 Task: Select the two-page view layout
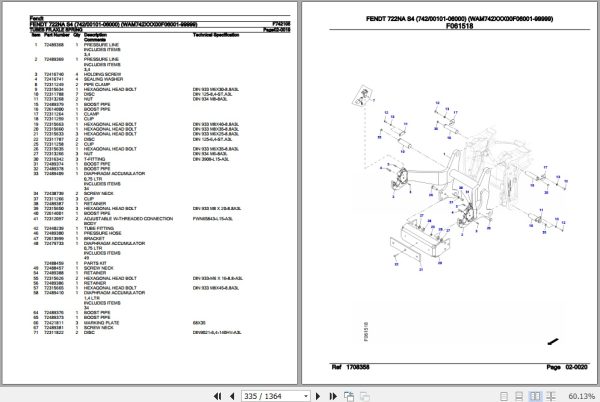click(535, 396)
